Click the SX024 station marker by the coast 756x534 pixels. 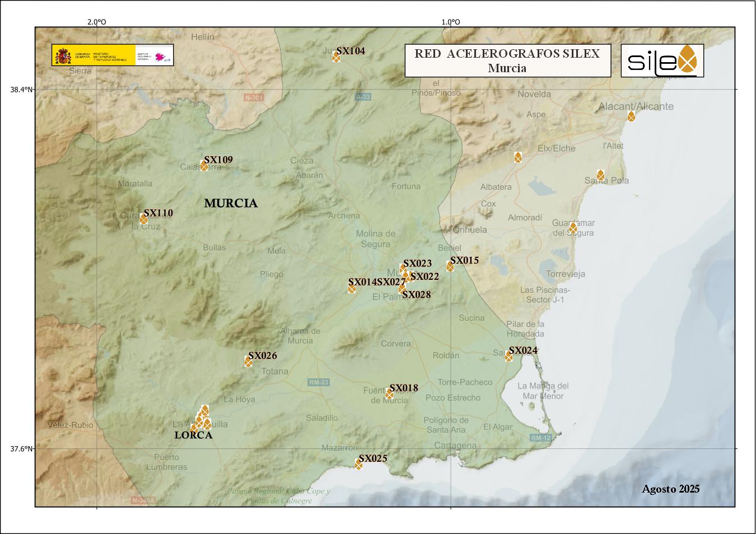(508, 356)
